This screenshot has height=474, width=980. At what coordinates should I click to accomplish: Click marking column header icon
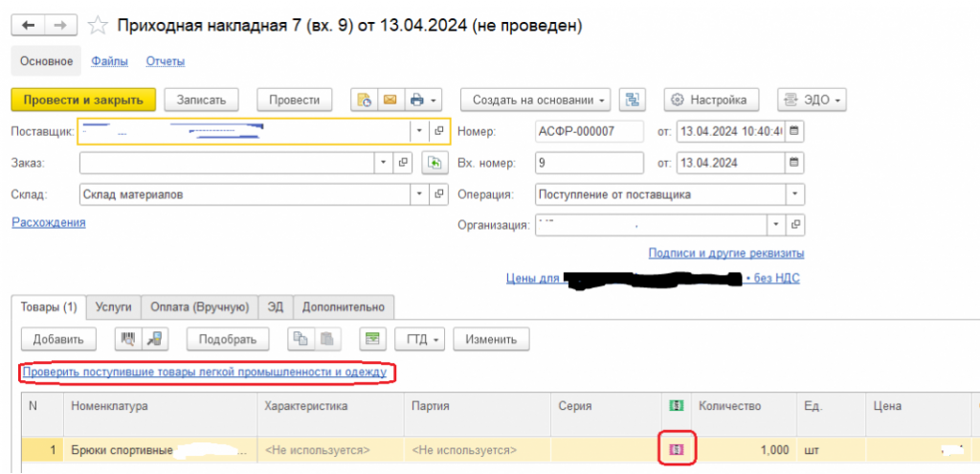coord(677,406)
